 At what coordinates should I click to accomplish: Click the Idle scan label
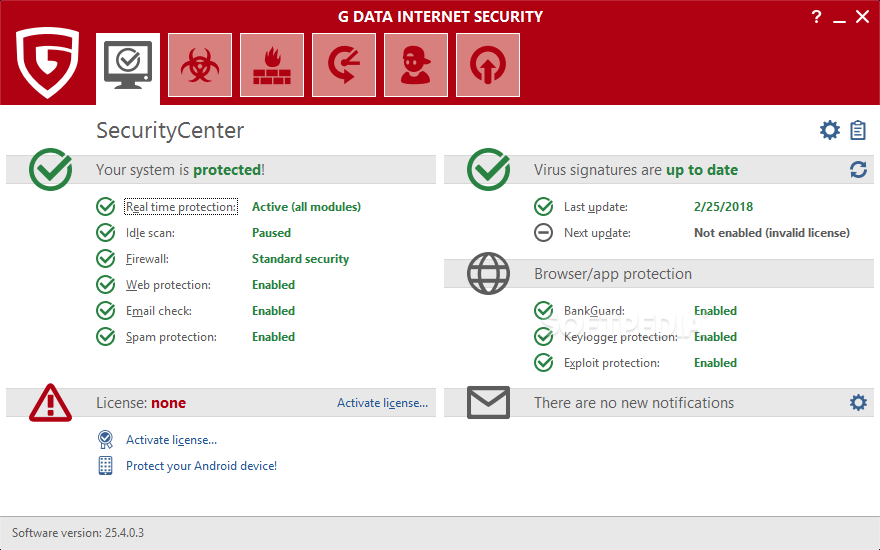pyautogui.click(x=150, y=233)
